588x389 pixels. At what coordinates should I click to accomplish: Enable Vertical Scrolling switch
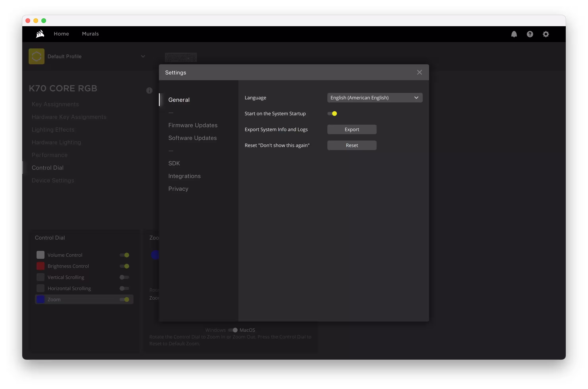[124, 277]
